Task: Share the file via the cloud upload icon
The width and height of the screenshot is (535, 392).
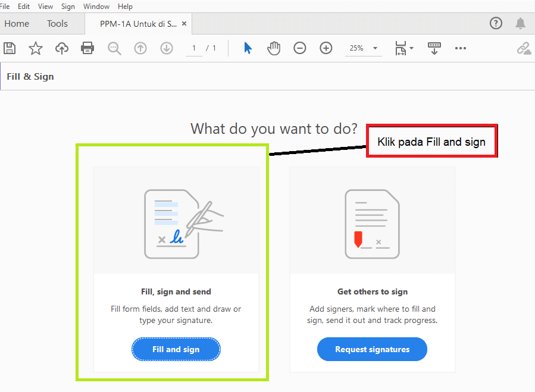Action: click(61, 48)
